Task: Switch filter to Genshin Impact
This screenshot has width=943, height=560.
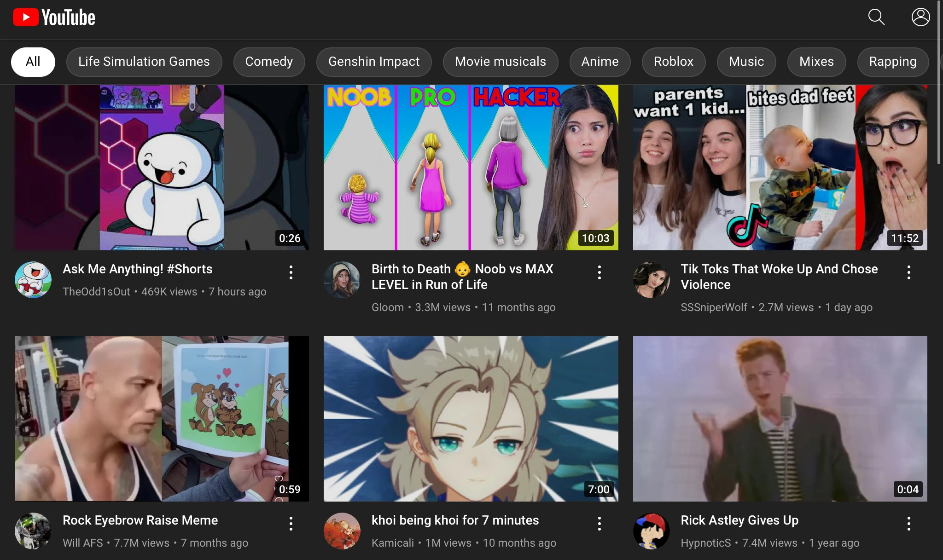Action: coord(373,62)
